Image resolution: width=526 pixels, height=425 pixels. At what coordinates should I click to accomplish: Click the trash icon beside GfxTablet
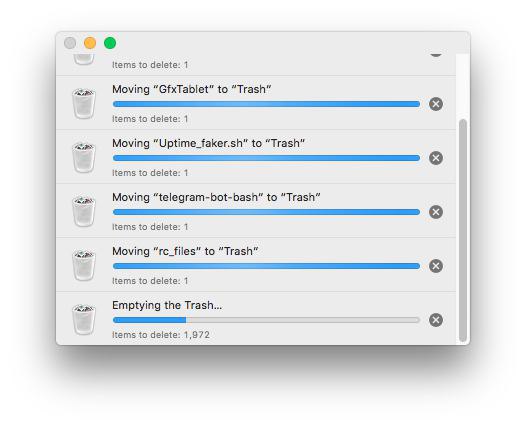point(84,104)
